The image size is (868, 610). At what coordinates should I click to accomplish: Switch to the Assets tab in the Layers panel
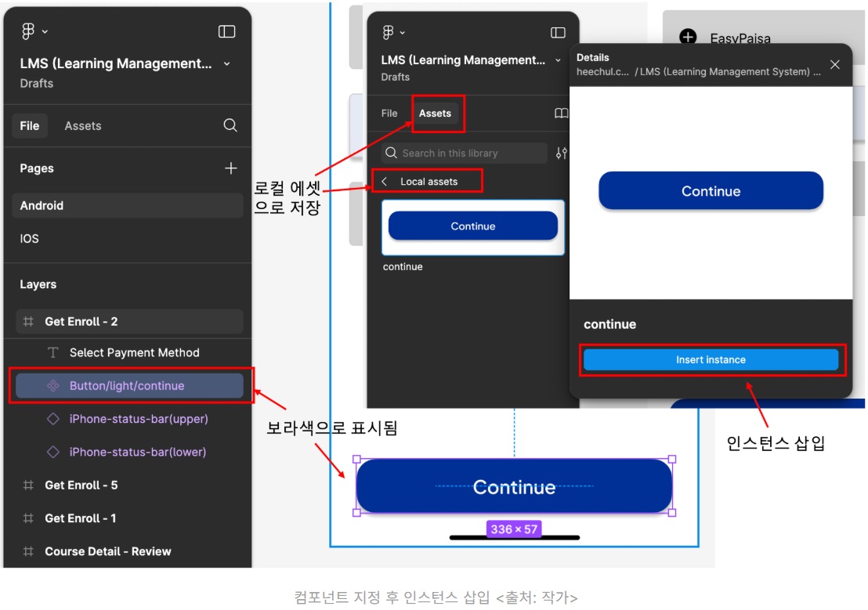(83, 125)
